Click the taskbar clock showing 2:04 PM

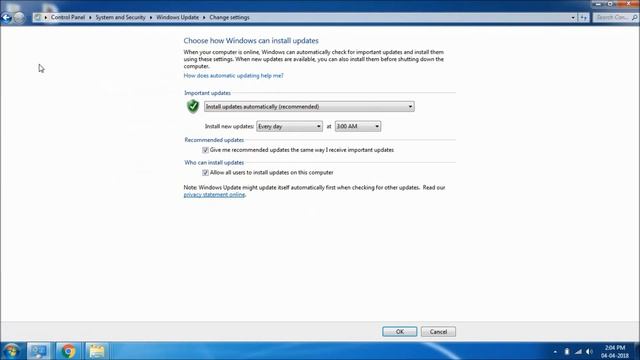point(615,351)
